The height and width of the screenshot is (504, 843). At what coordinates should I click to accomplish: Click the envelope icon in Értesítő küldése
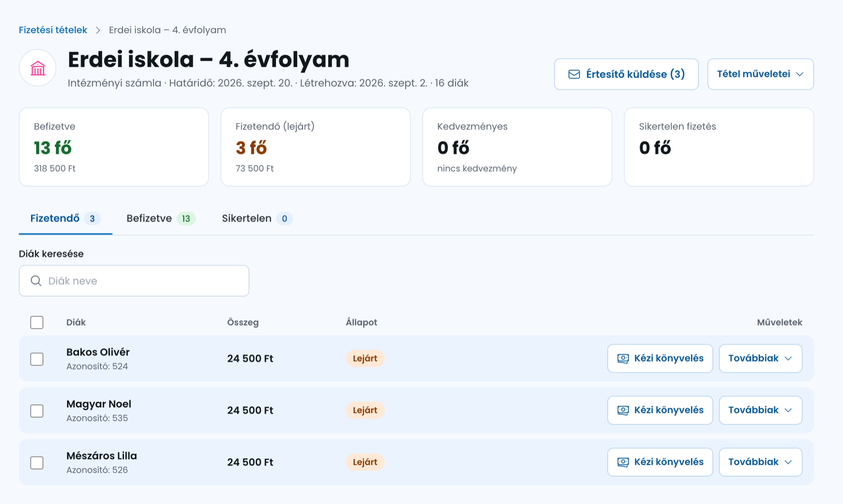(x=574, y=74)
